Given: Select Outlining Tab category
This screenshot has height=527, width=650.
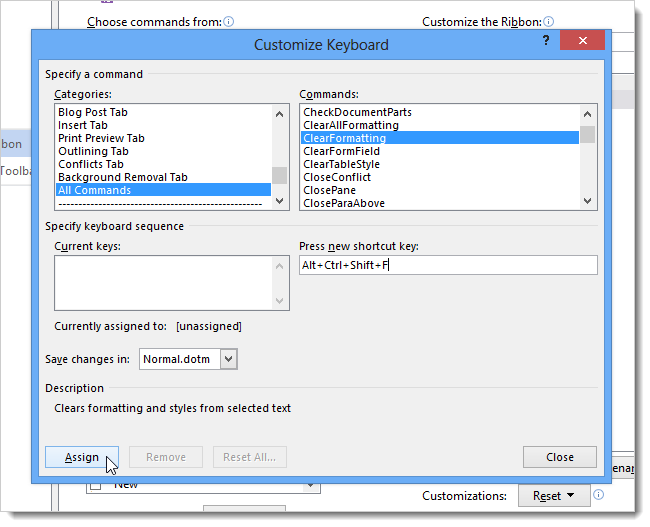Looking at the screenshot, I should click(x=163, y=151).
